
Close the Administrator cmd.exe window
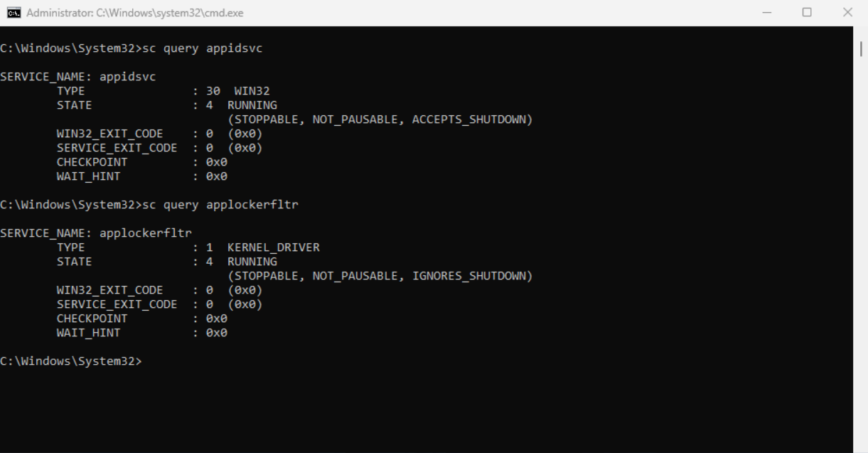point(847,13)
